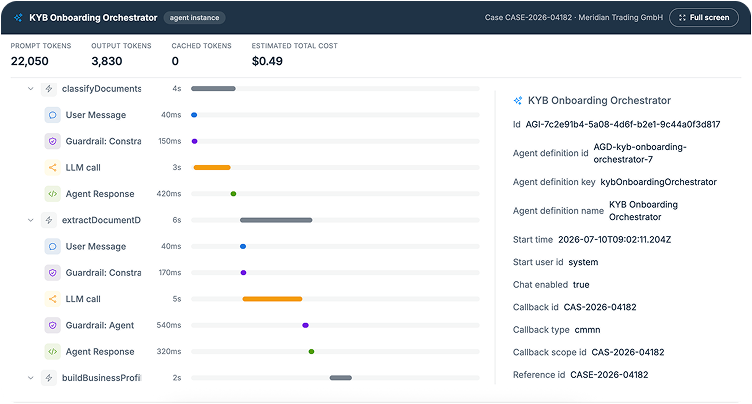Click the green dot of 320ms Agent Response
Screen dimensions: 752x404
coord(311,352)
